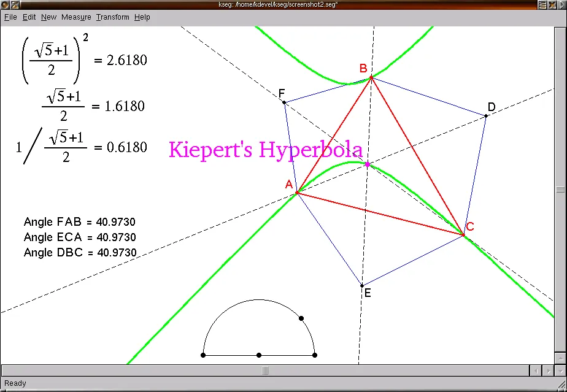Viewport: 567px width, 392px height.
Task: Open the Help menu
Action: click(x=142, y=17)
